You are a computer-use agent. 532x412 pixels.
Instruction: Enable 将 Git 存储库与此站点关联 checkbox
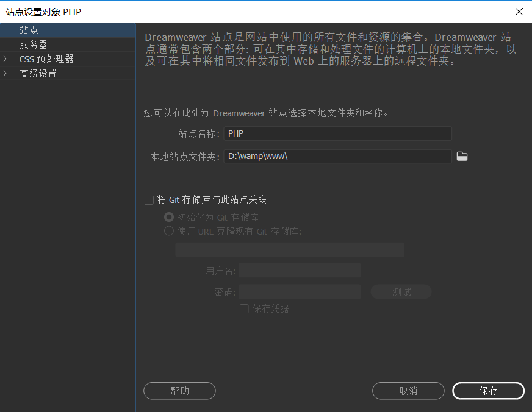tap(149, 199)
